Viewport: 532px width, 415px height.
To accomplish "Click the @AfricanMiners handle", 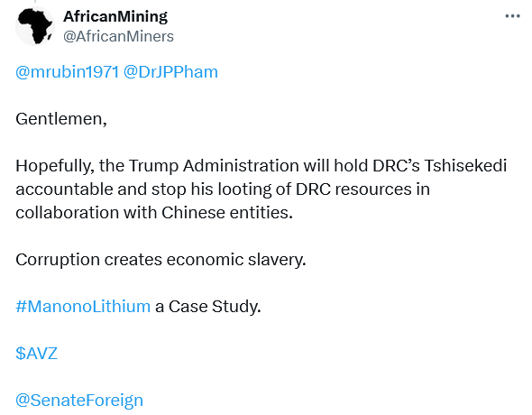I will (x=118, y=36).
